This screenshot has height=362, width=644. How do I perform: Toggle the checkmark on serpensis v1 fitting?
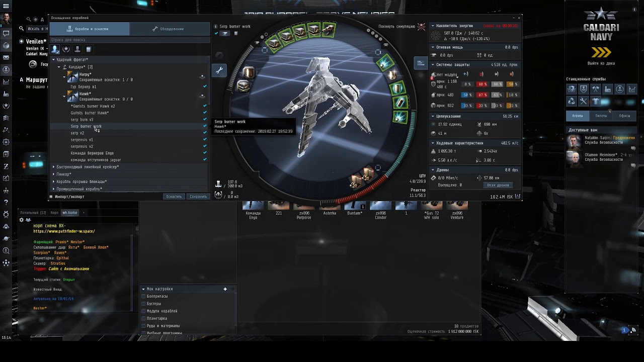click(x=205, y=140)
